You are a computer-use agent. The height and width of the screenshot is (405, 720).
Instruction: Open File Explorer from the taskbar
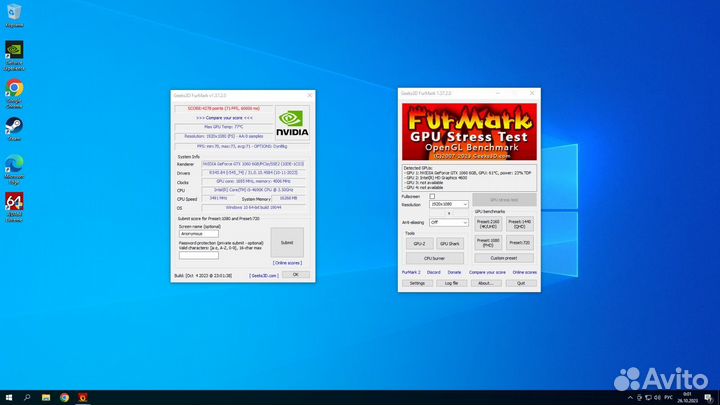(x=46, y=398)
